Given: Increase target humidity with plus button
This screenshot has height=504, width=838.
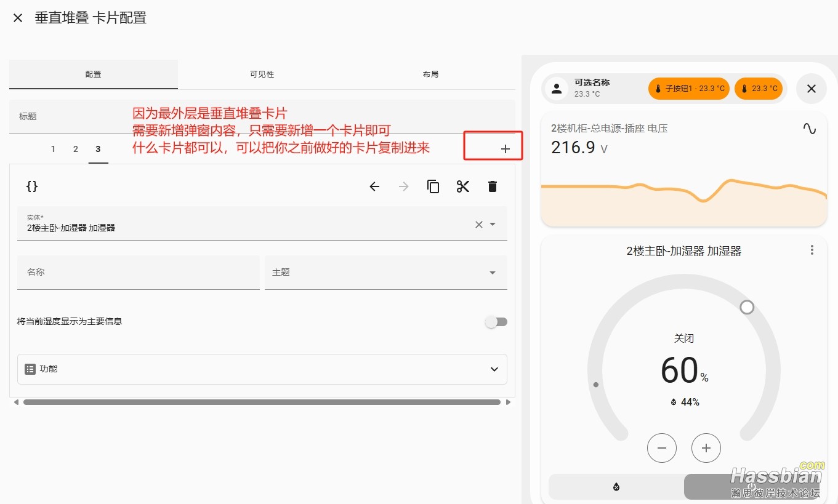Looking at the screenshot, I should (706, 448).
